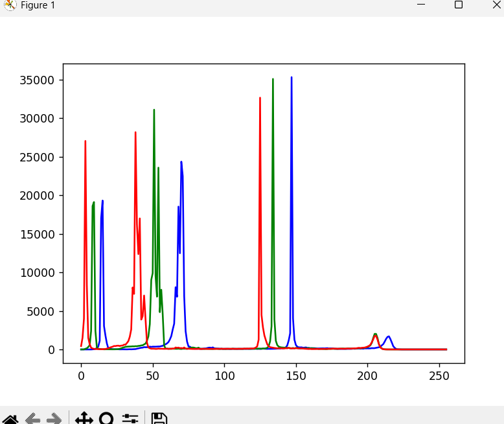Save the figure with floppy icon
Screen dimensions: 504x424
pos(159,419)
